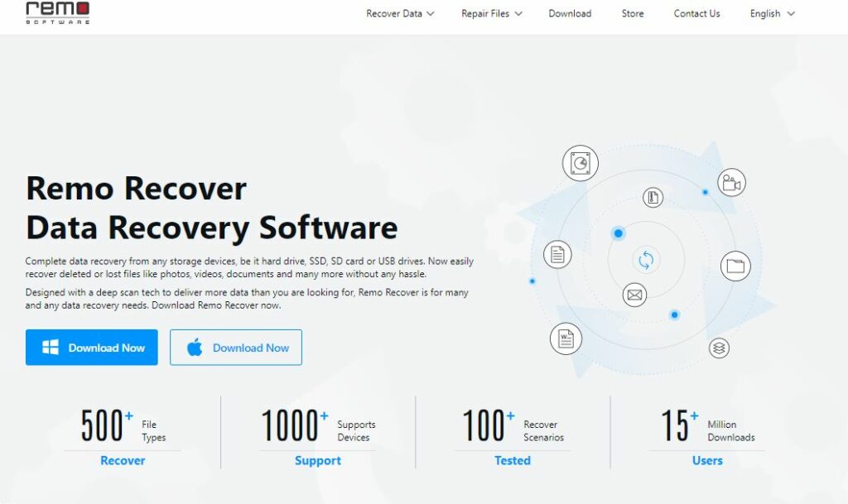848x504 pixels.
Task: Click the zipped file icon in illustration
Action: (653, 197)
